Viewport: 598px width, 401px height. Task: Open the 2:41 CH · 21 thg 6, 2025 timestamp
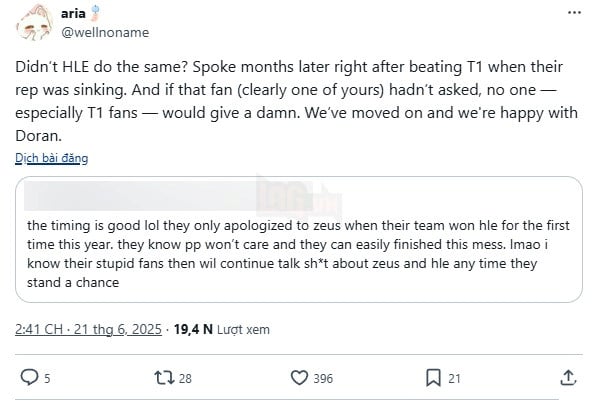(88, 329)
